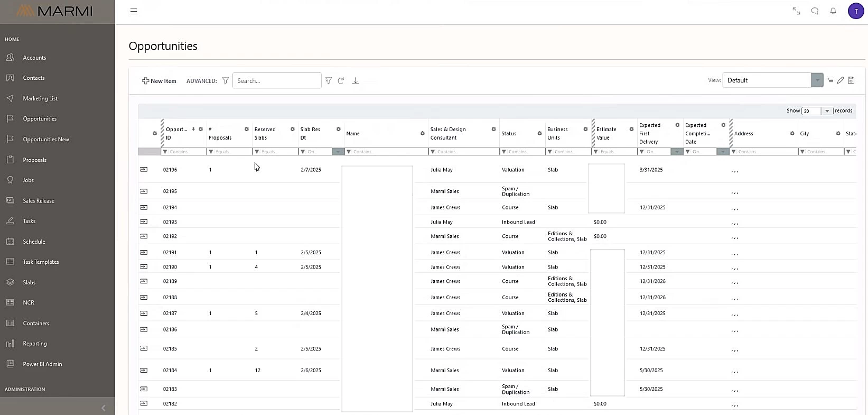Open the Name column settings gear
This screenshot has height=415, width=868.
[423, 133]
